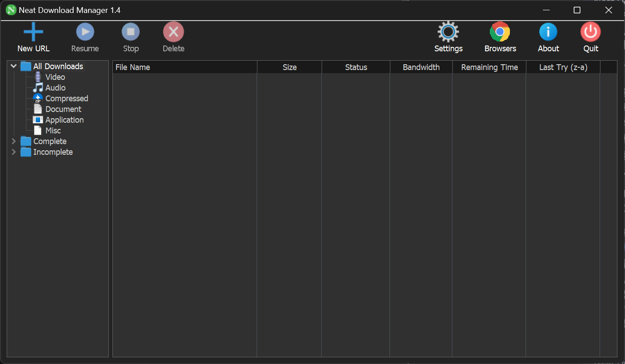Sort by the Remaining Time column header
The image size is (625, 364).
489,67
